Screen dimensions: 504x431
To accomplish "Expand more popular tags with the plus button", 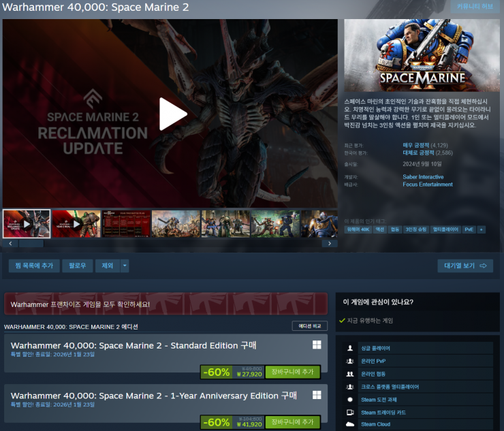I will (482, 229).
